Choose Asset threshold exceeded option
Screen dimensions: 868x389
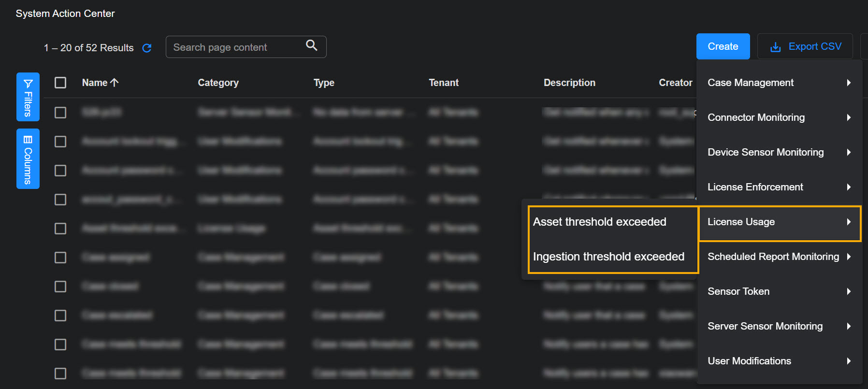click(600, 222)
